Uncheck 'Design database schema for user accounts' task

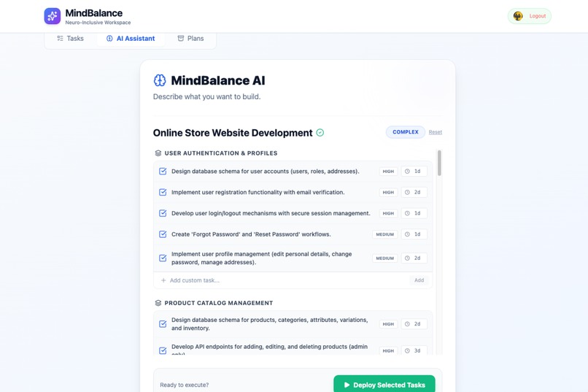tap(163, 172)
